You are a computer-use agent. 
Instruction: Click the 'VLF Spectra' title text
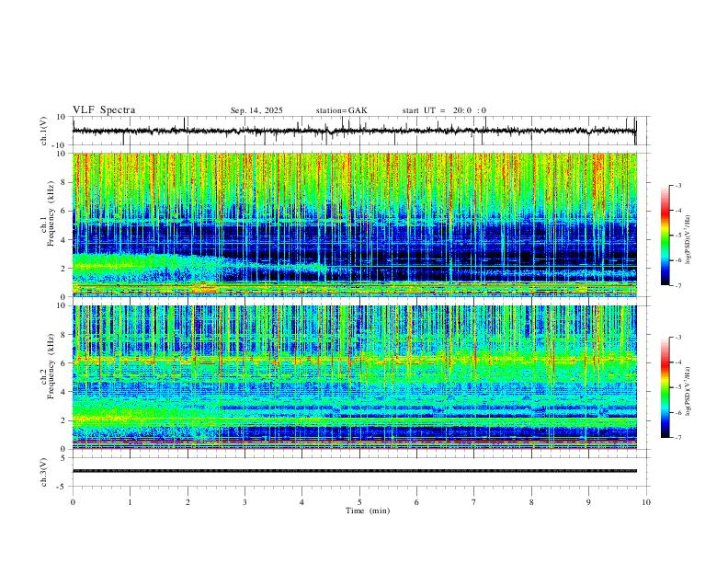pos(104,110)
